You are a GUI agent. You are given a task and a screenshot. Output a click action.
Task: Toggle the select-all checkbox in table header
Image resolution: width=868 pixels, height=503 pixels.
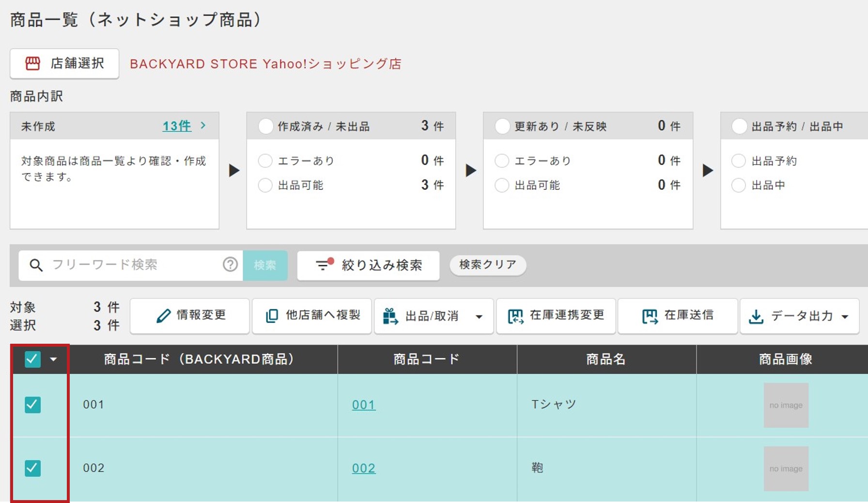coord(32,359)
